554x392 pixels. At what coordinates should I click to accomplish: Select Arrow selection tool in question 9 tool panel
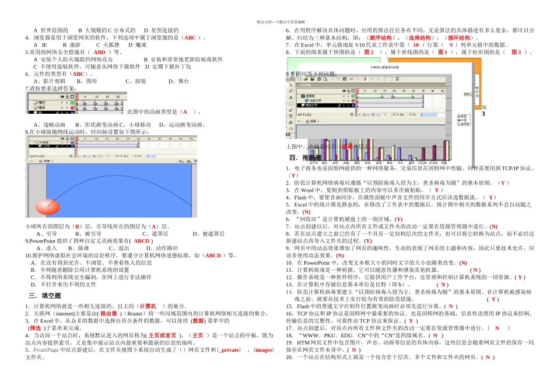(x=291, y=85)
